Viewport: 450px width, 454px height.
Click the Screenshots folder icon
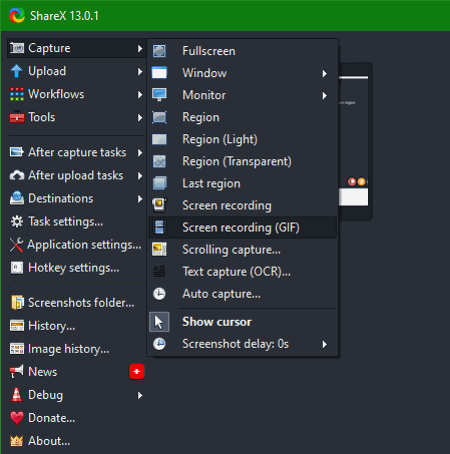pos(17,303)
